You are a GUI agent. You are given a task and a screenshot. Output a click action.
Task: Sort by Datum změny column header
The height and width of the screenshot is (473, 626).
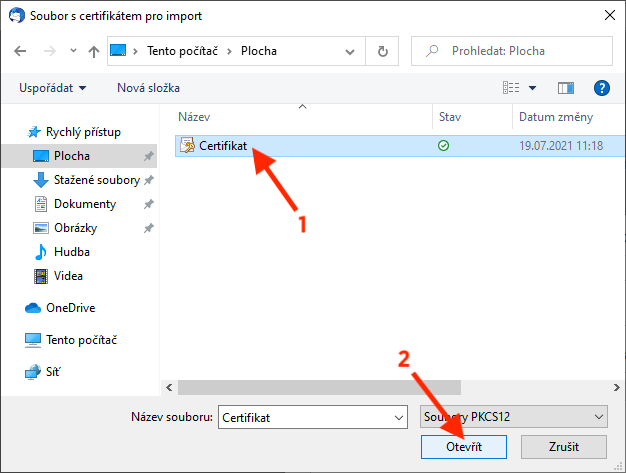[x=556, y=118]
